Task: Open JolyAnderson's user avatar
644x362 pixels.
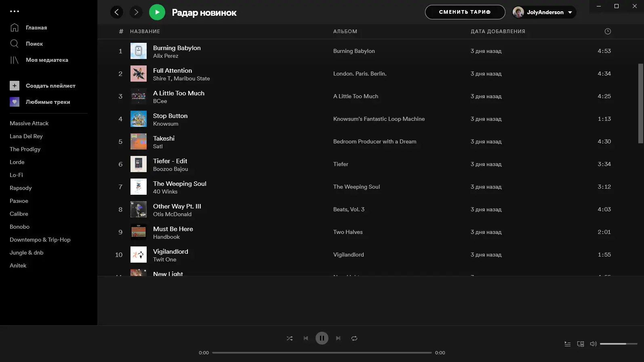Action: tap(518, 12)
